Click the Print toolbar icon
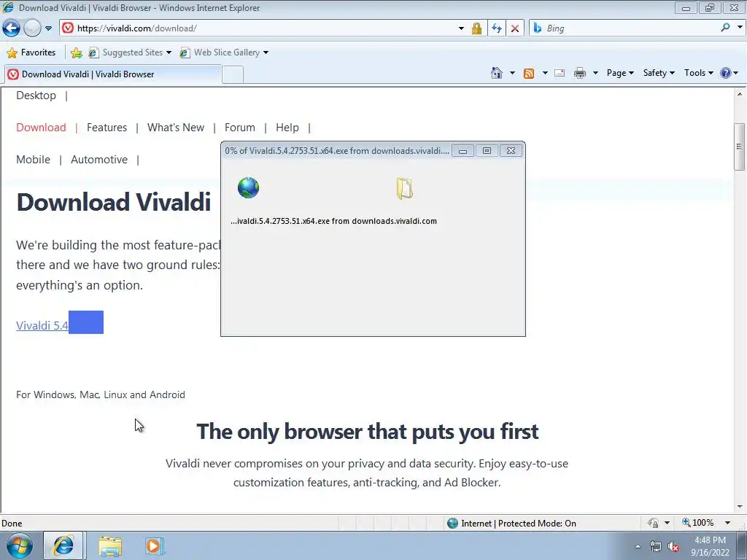Viewport: 747px width, 560px height. [580, 73]
